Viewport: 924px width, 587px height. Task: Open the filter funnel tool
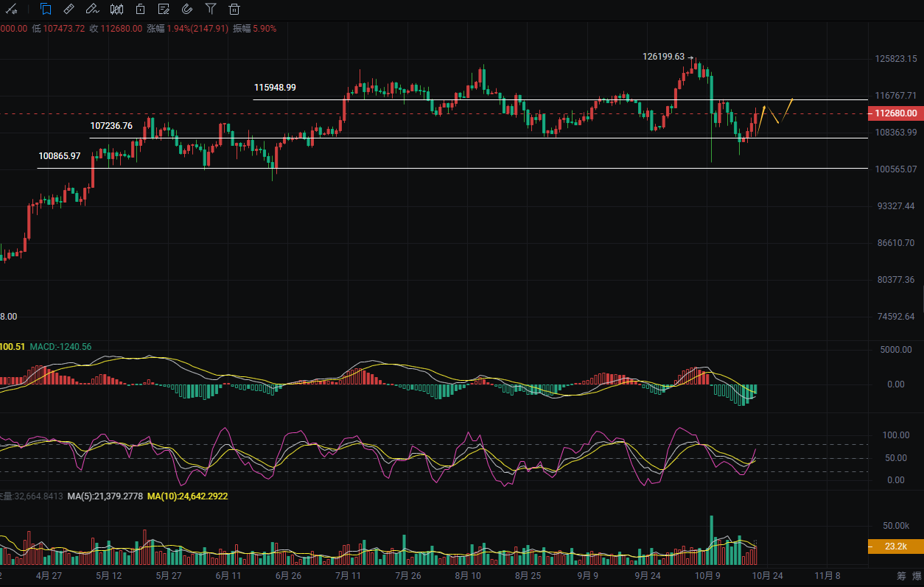[x=211, y=10]
